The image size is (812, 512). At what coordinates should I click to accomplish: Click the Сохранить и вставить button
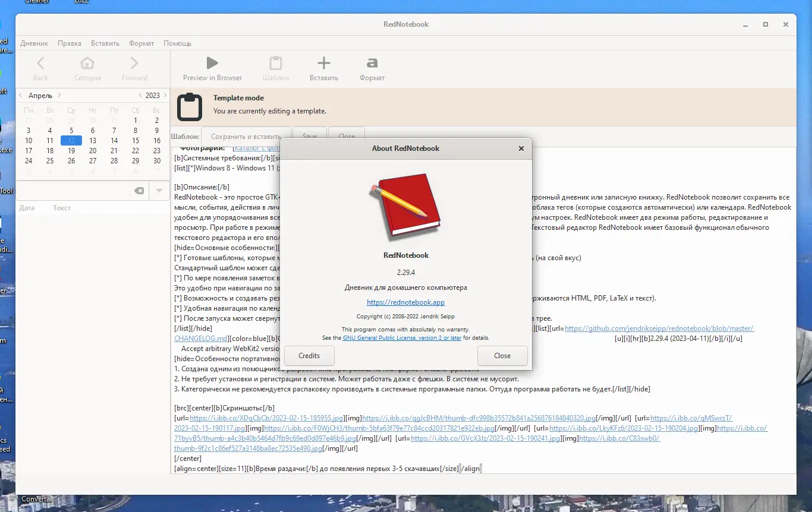point(246,136)
